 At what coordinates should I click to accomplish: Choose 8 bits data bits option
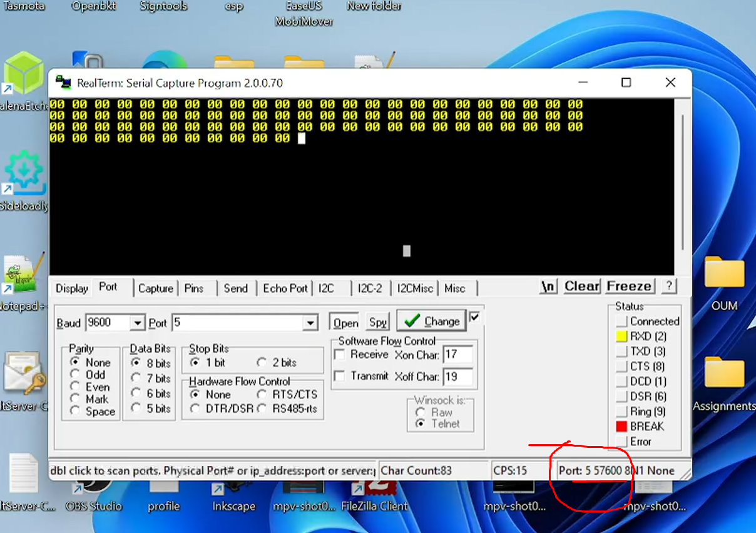pyautogui.click(x=136, y=363)
